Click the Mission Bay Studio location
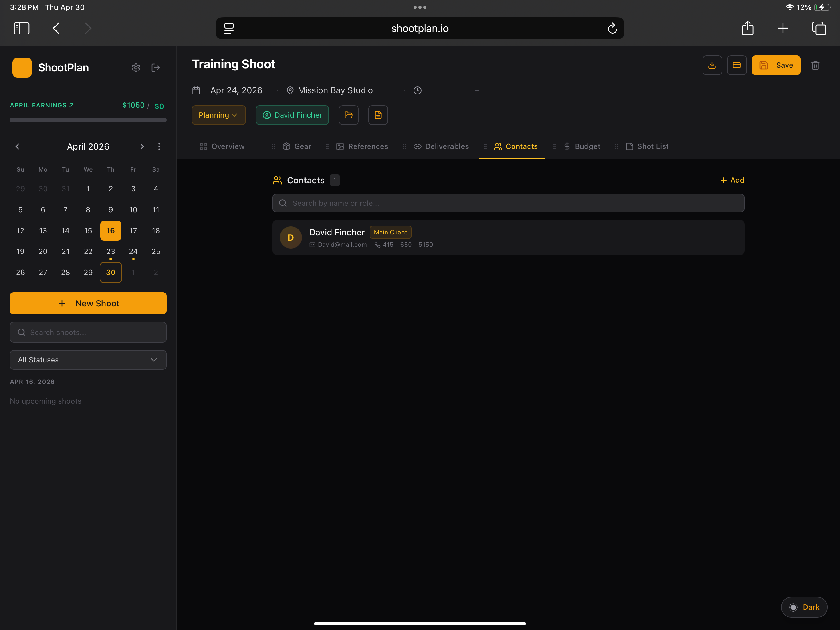This screenshot has width=840, height=630. coord(335,90)
